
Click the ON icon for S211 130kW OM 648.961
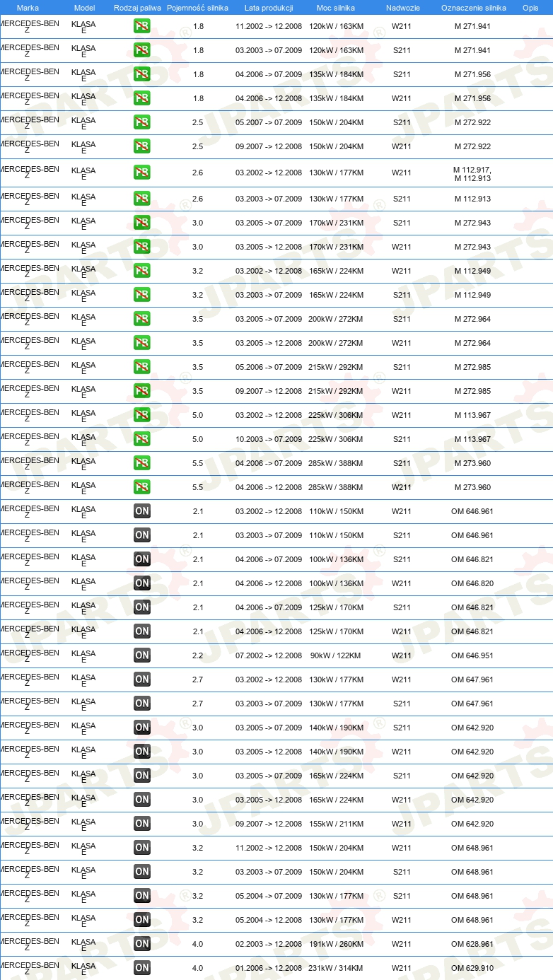click(x=142, y=897)
